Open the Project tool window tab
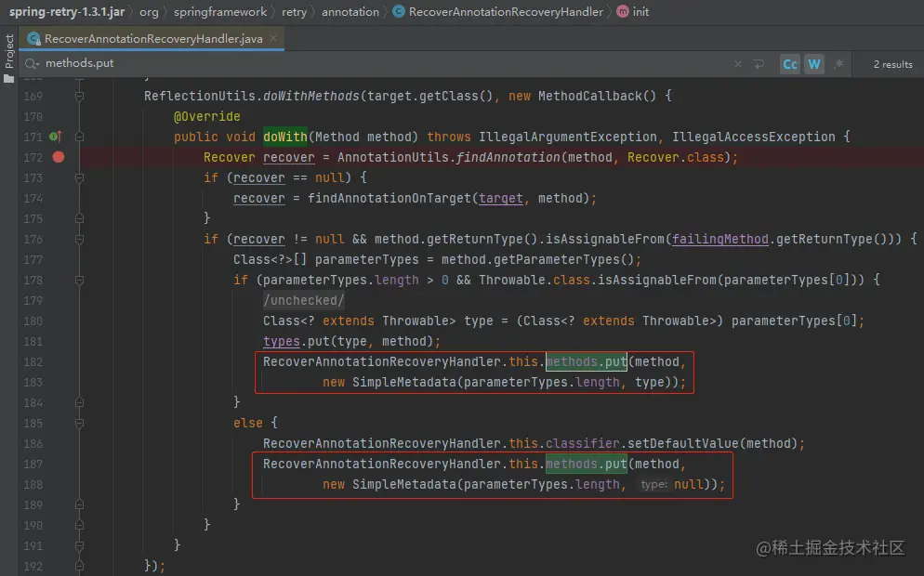The width and height of the screenshot is (924, 576). tap(9, 51)
